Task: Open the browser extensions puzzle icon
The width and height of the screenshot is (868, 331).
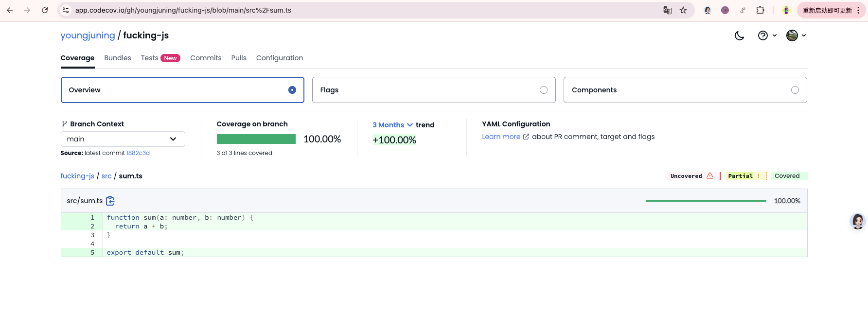Action: [760, 10]
